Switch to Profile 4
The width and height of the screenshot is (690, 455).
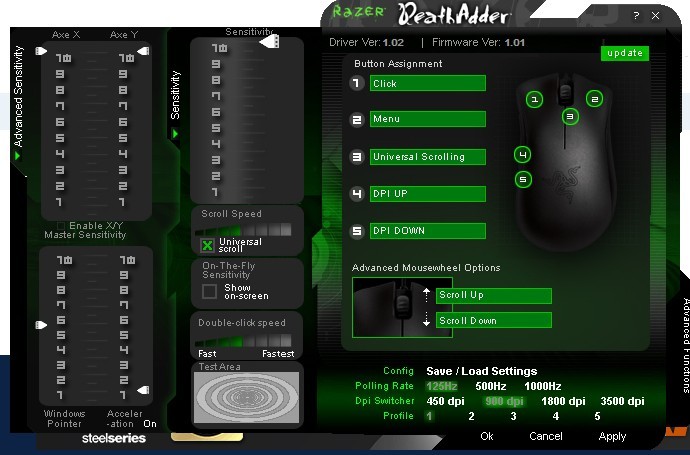pyautogui.click(x=555, y=416)
